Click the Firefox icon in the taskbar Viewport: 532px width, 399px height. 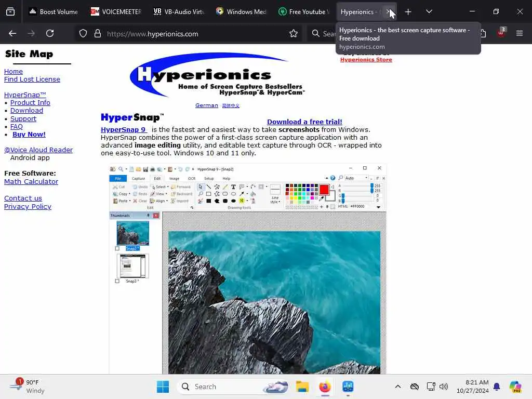[x=325, y=387]
